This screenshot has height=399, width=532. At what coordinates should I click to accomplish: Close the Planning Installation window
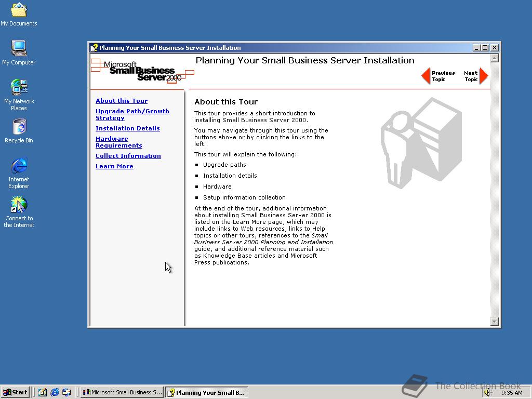[x=495, y=48]
